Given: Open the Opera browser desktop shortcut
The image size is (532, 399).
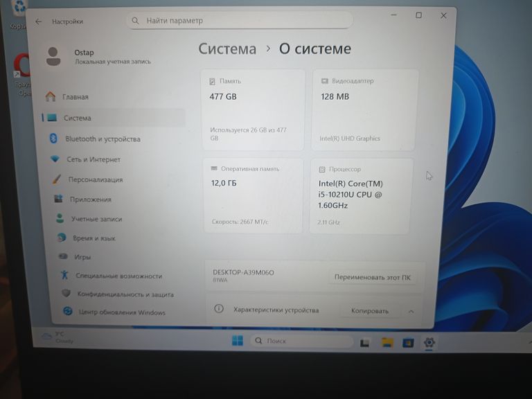Looking at the screenshot, I should tap(22, 76).
